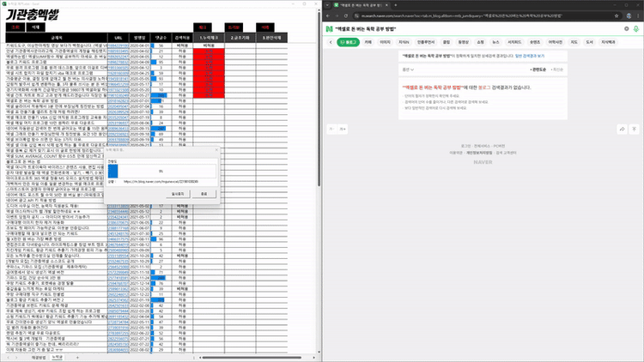Image resolution: width=644 pixels, height=362 pixels.
Task: Activate the green microphone voice search icon
Action: [x=636, y=28]
